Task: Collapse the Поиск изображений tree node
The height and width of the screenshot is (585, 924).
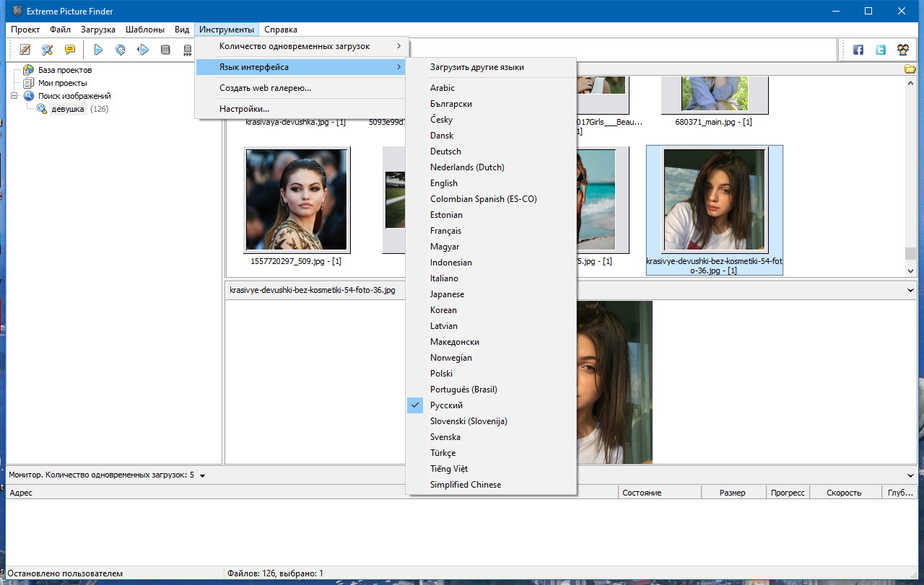Action: [14, 96]
